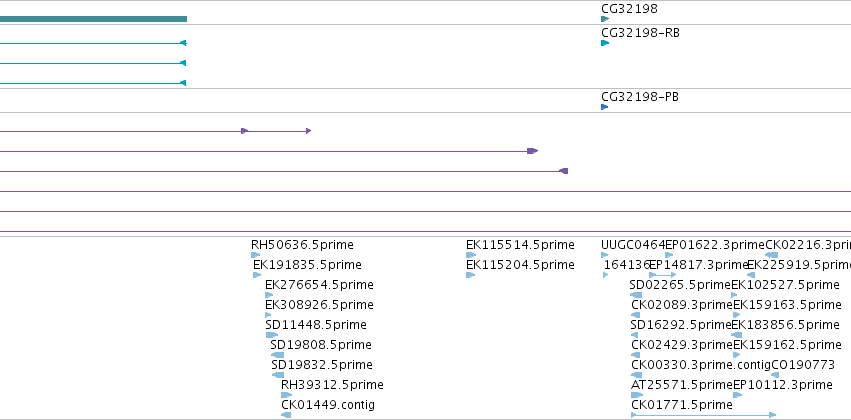
Task: Select the EK115514.5prime EST label
Action: 520,245
